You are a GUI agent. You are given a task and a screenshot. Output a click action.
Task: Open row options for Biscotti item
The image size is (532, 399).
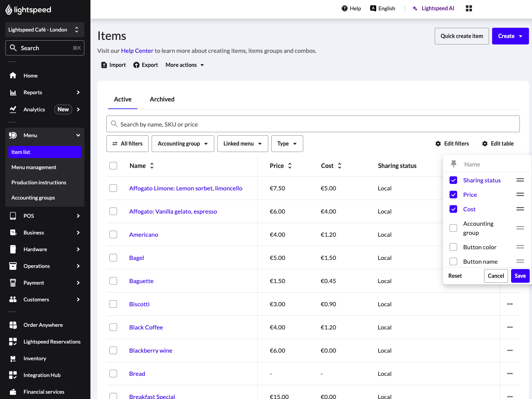[510, 304]
